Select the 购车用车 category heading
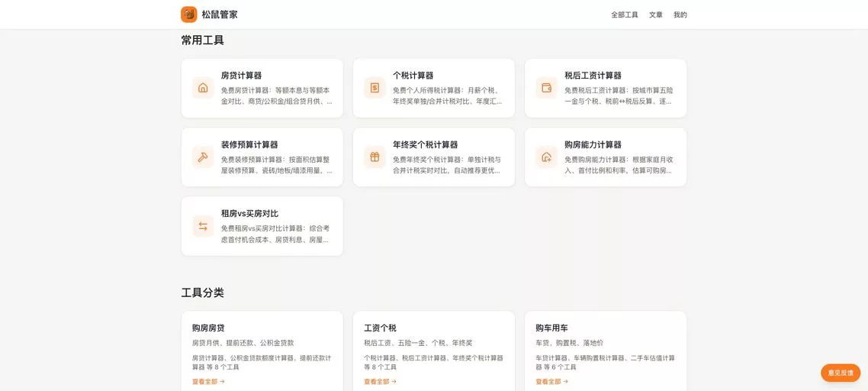 point(551,328)
